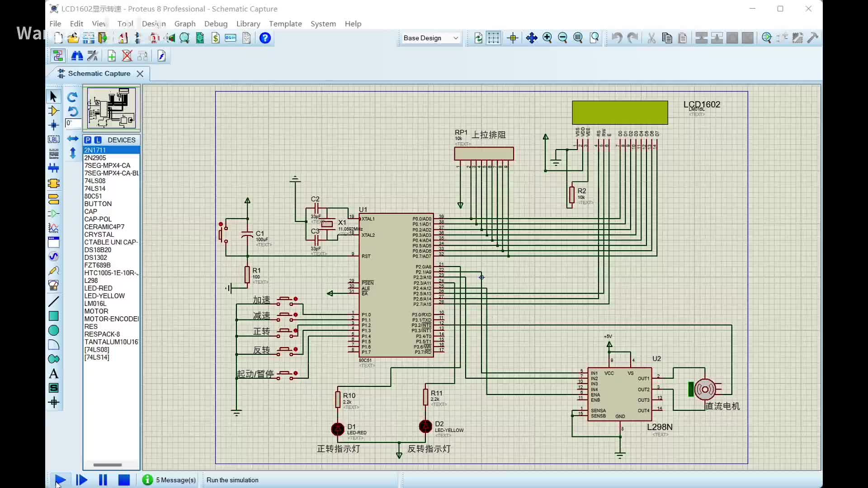Click the P pick devices button

pyautogui.click(x=88, y=140)
